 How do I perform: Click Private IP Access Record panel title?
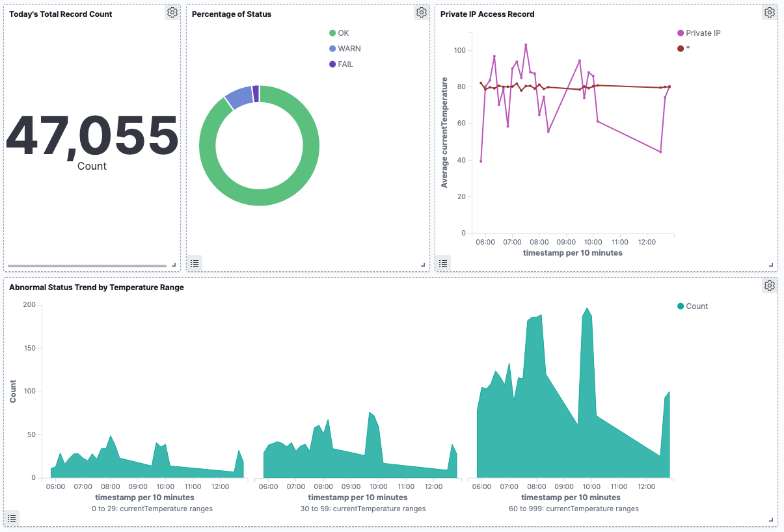click(x=487, y=14)
